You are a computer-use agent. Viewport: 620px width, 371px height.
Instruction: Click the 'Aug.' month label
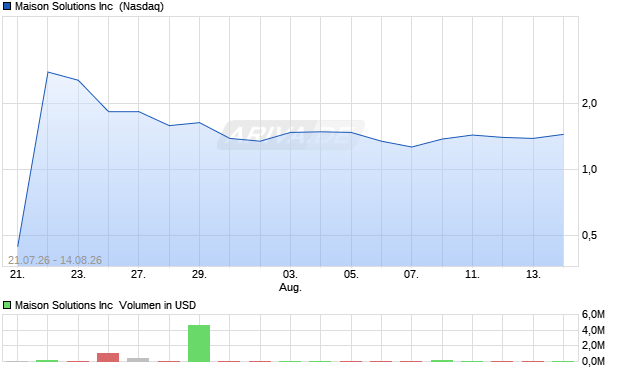(x=290, y=288)
